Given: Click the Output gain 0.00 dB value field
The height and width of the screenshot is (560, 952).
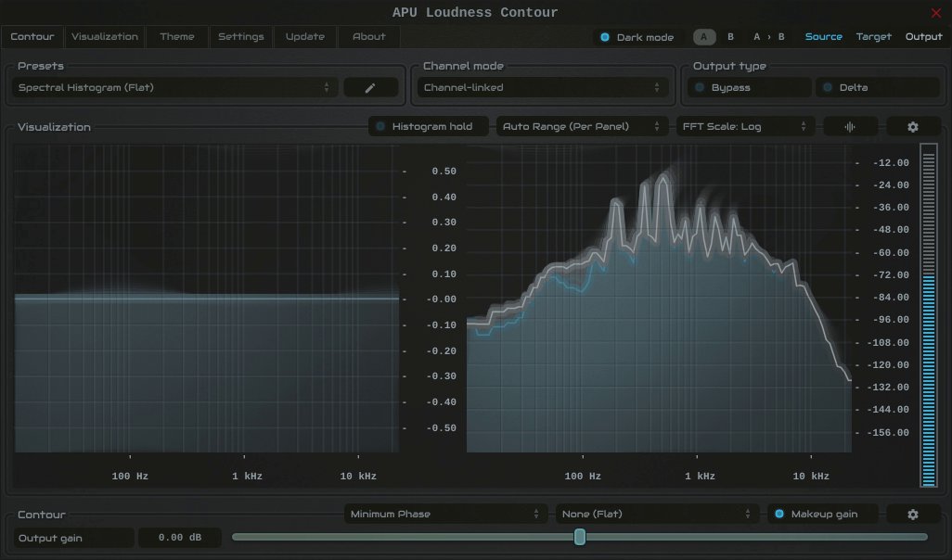Looking at the screenshot, I should [180, 538].
